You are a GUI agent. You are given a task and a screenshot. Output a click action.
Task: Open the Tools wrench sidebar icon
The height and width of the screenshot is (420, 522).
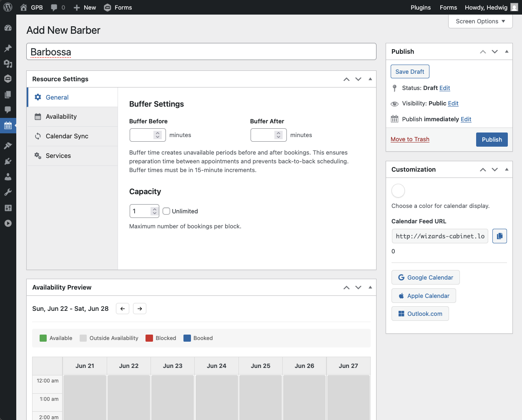(x=8, y=192)
